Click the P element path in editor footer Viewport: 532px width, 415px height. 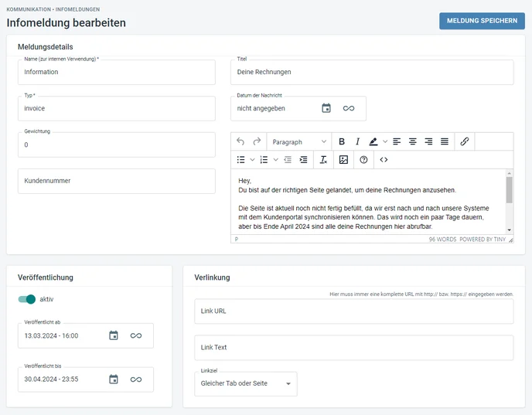(237, 240)
